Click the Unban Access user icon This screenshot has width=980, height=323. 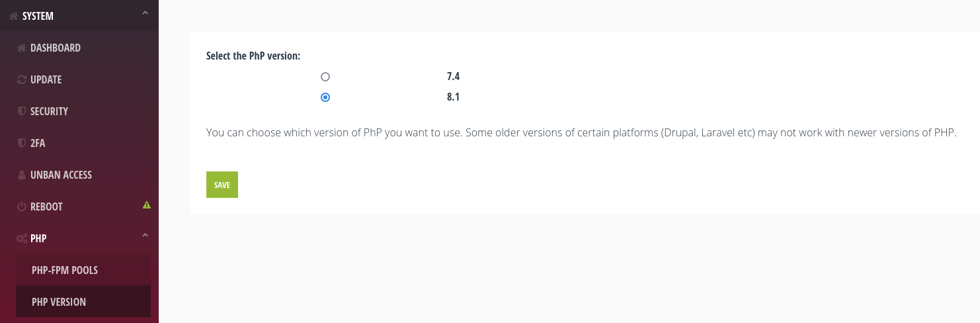[x=21, y=175]
